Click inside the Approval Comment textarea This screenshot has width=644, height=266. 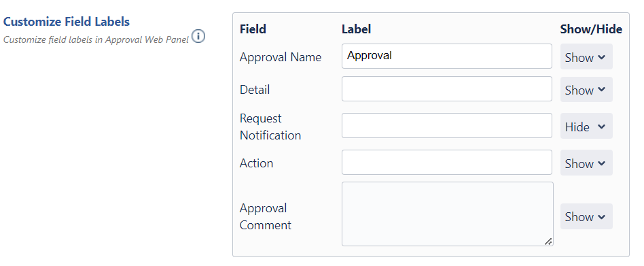pos(447,214)
